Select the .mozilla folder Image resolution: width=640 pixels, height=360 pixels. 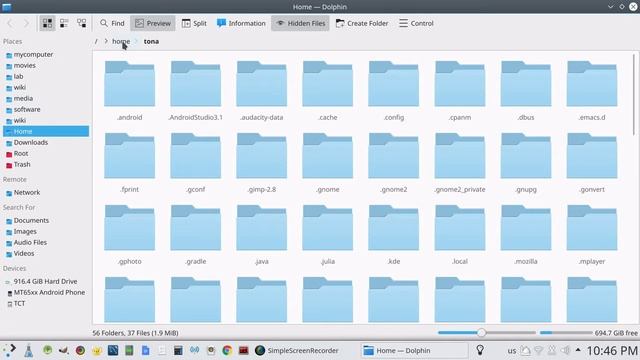click(526, 235)
